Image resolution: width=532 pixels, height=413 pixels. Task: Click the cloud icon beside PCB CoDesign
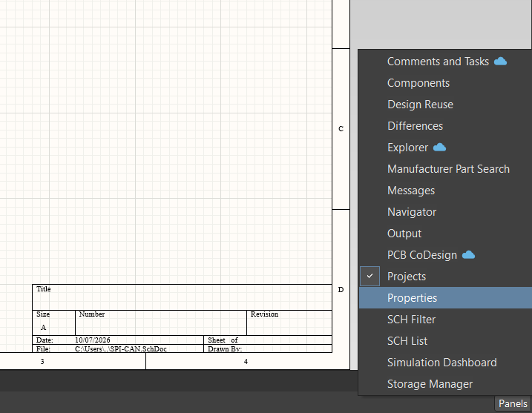pyautogui.click(x=468, y=254)
